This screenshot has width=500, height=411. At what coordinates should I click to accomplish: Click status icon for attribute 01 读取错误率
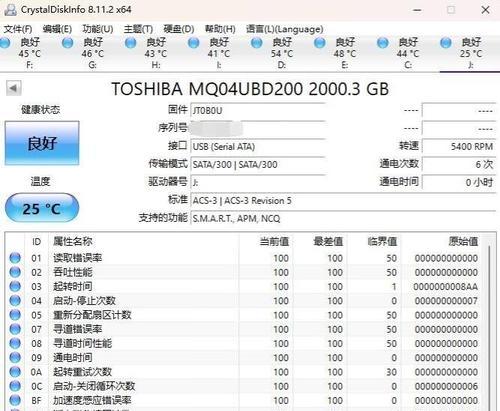[15, 258]
